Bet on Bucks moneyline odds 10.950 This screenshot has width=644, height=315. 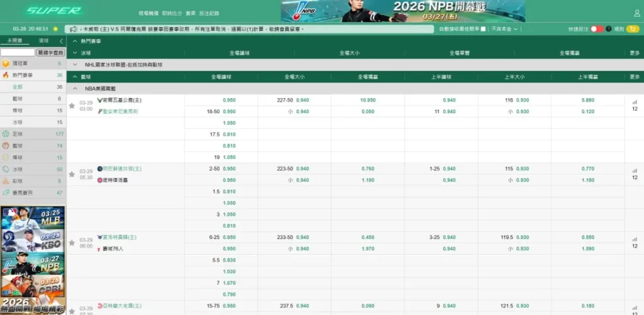click(x=368, y=100)
